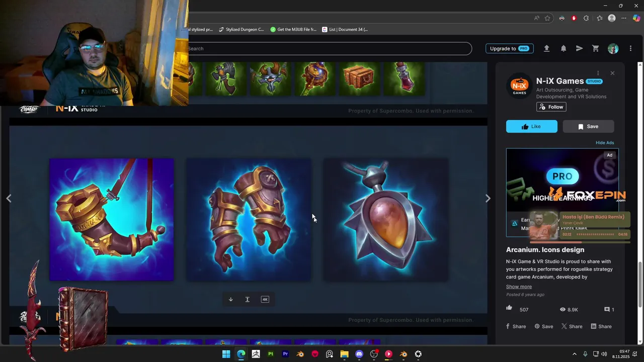Viewport: 644px width, 362px height.
Task: Open the armored gauntlets icon artwork
Action: point(249,219)
